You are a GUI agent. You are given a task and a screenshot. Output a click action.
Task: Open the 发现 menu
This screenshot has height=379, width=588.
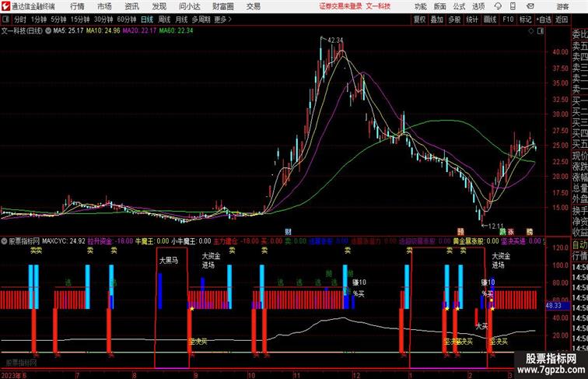click(x=159, y=6)
